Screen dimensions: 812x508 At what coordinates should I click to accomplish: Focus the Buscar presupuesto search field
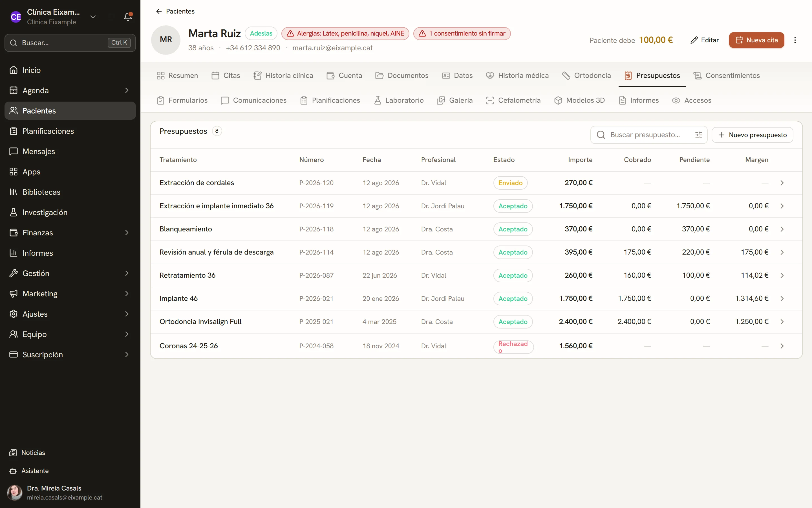click(648, 135)
